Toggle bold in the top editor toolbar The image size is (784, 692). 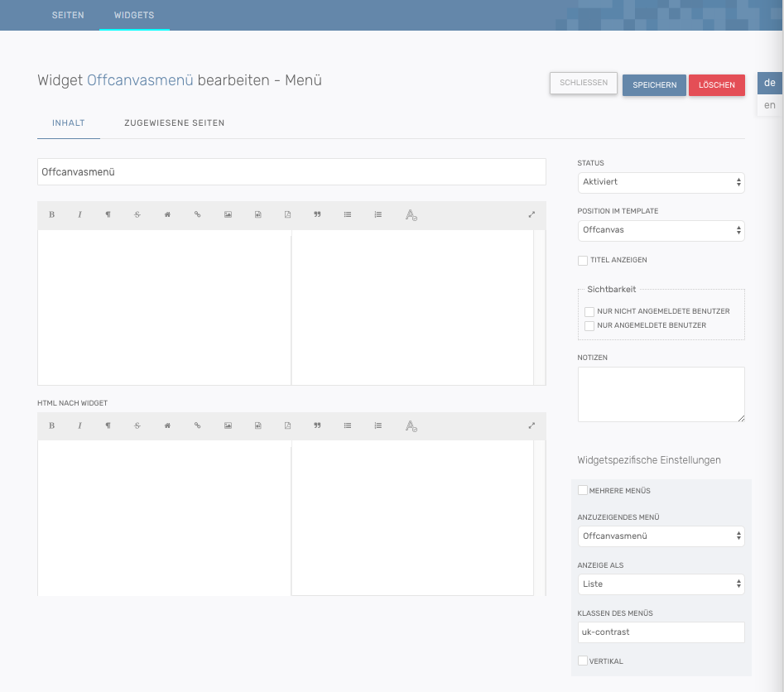coord(51,215)
